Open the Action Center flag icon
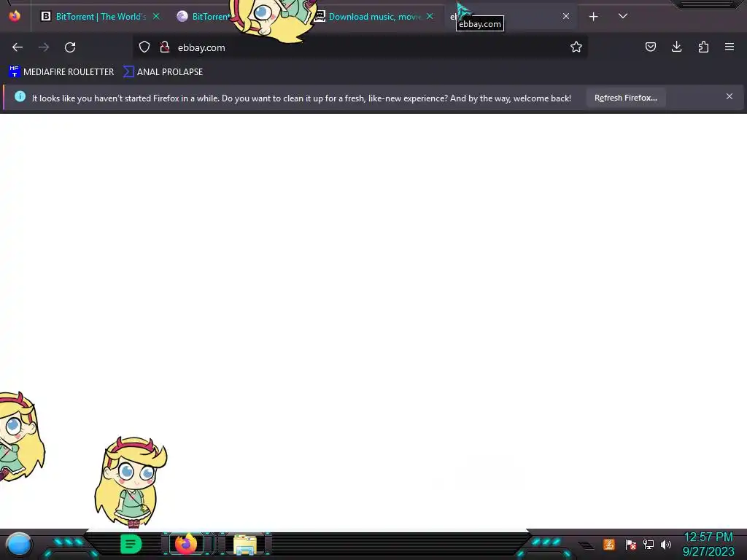Image resolution: width=747 pixels, height=560 pixels. pos(631,544)
